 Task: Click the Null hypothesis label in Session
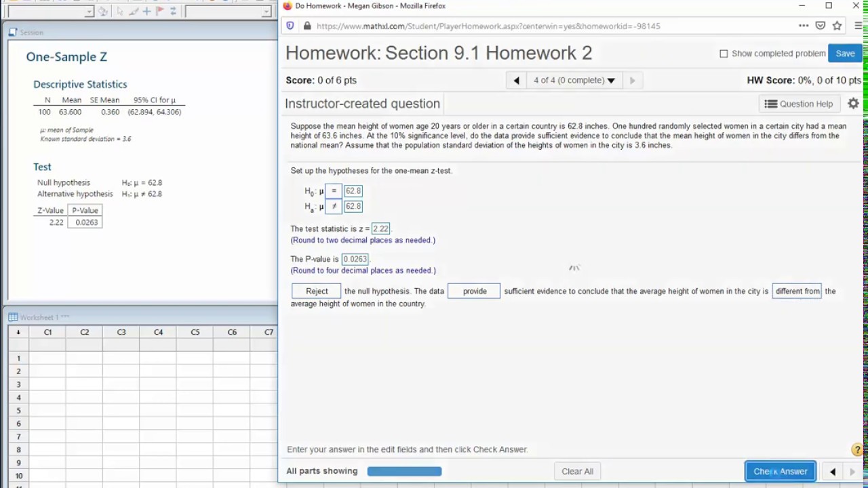(64, 182)
